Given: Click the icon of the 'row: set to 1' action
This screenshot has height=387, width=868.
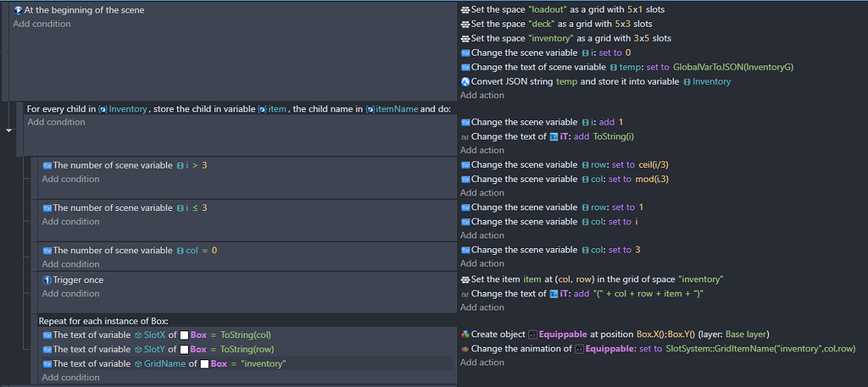Looking at the screenshot, I should (465, 207).
